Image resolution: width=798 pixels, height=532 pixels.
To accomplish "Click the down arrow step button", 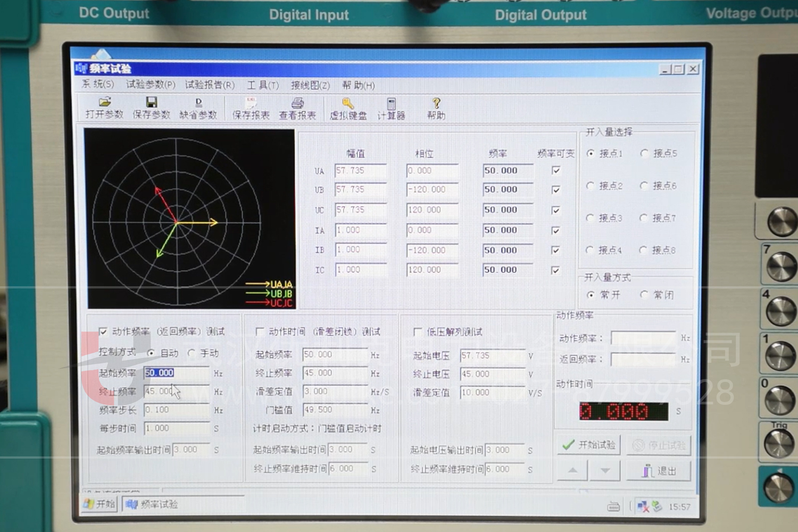I will tap(605, 471).
